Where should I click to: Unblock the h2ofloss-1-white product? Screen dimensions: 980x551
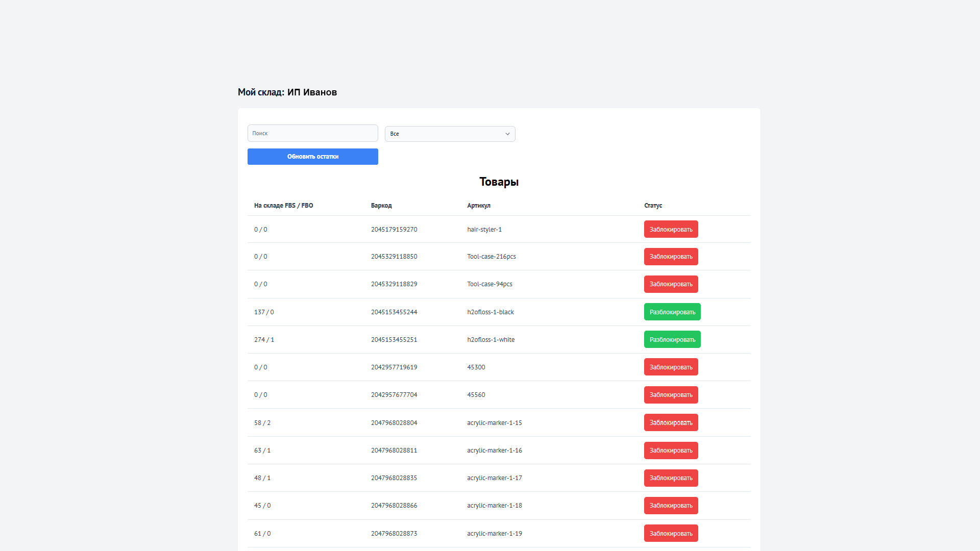point(672,339)
